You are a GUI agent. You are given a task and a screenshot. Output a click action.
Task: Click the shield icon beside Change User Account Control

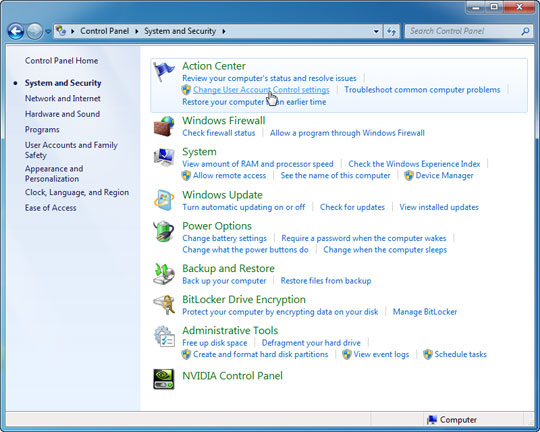(186, 90)
